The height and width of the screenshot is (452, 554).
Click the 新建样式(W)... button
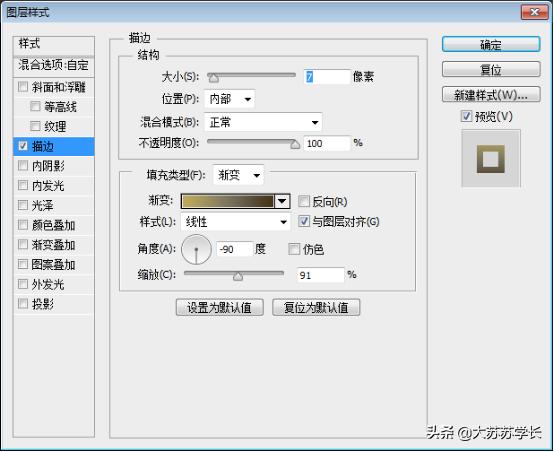(x=491, y=94)
